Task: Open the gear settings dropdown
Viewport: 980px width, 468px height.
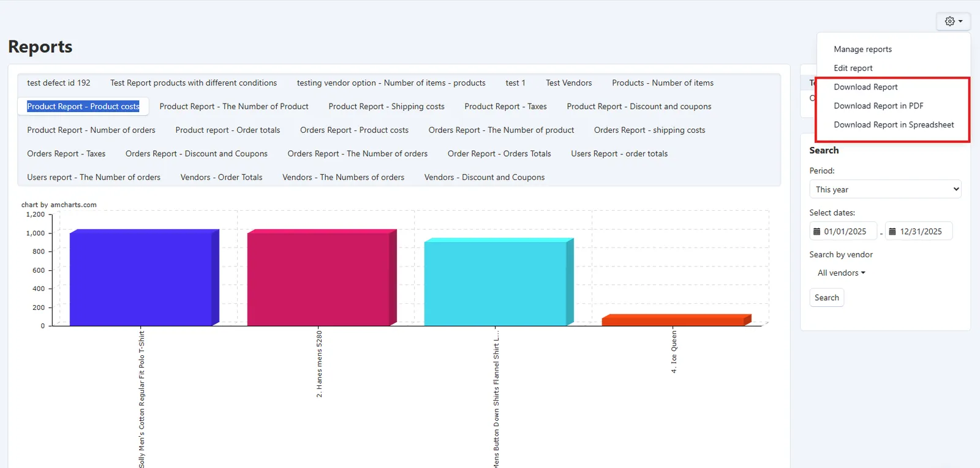Action: (x=953, y=21)
